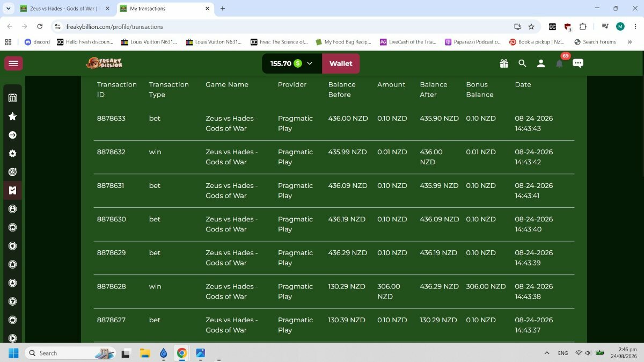Image resolution: width=644 pixels, height=362 pixels.
Task: Click date 08-24-2026 14:43:37
Action: [x=533, y=325]
